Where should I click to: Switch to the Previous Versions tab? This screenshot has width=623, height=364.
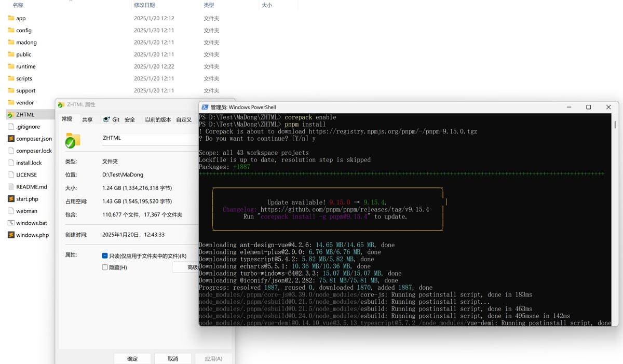click(158, 119)
